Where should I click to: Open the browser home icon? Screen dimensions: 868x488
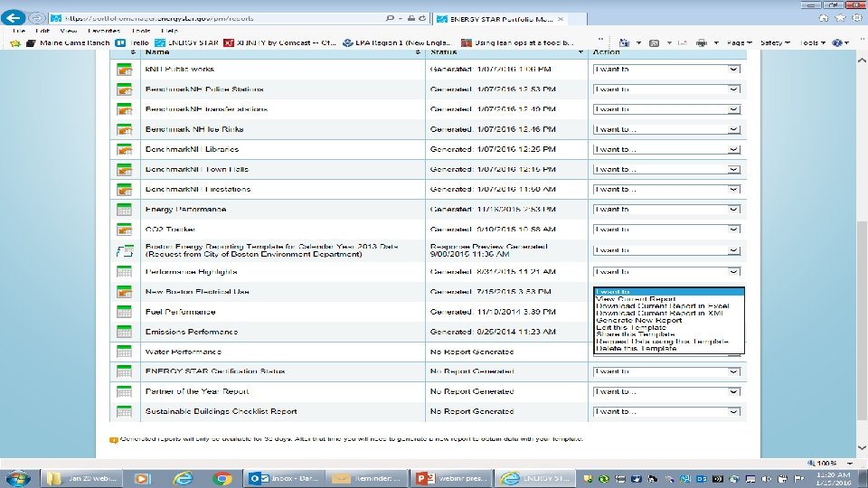pos(824,18)
